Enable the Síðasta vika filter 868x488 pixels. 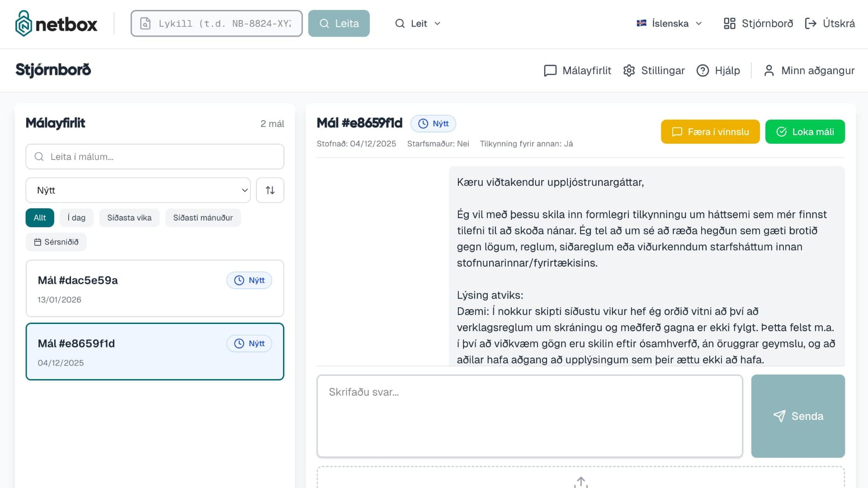(129, 218)
